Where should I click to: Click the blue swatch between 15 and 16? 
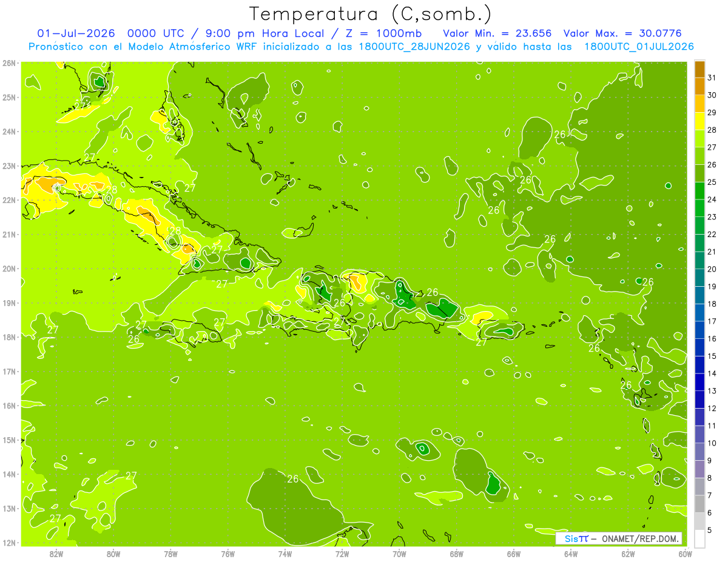pyautogui.click(x=699, y=347)
